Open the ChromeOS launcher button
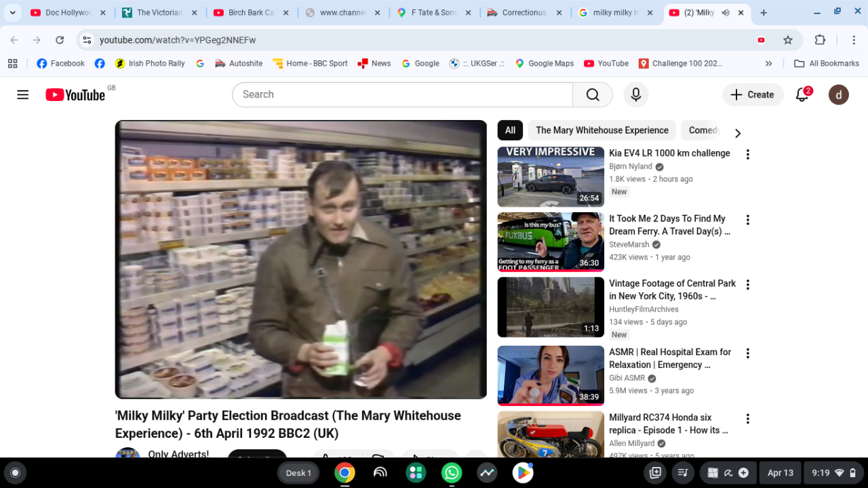The image size is (868, 488). coord(15,473)
